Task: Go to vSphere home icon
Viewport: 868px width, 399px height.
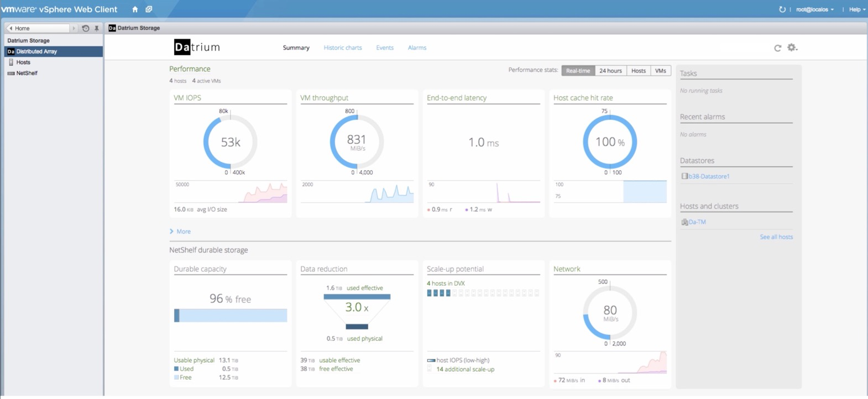Action: tap(135, 9)
